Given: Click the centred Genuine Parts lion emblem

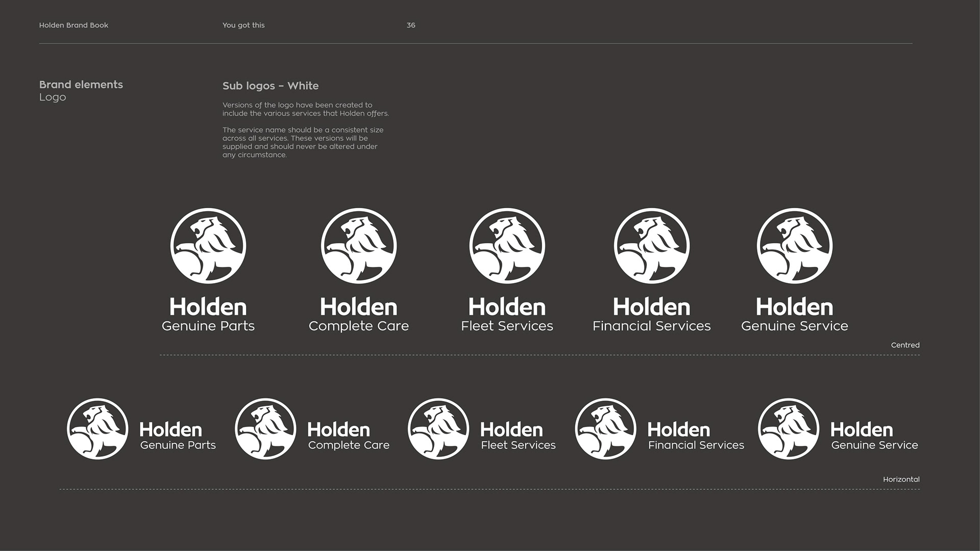Looking at the screenshot, I should pyautogui.click(x=208, y=246).
